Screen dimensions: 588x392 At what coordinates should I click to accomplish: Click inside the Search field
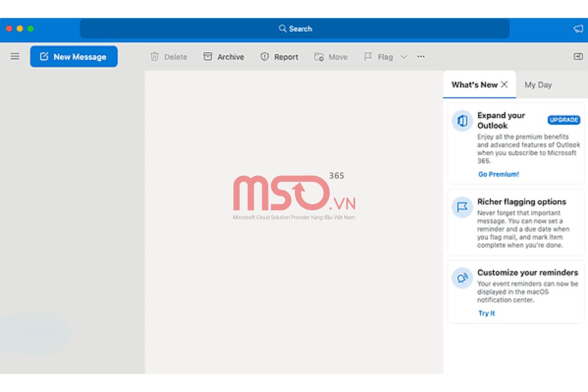[294, 29]
